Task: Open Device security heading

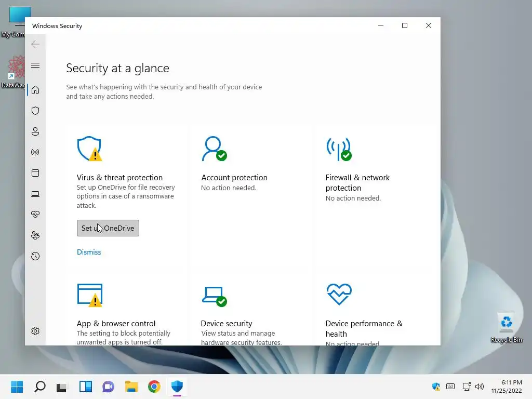Action: pos(227,323)
